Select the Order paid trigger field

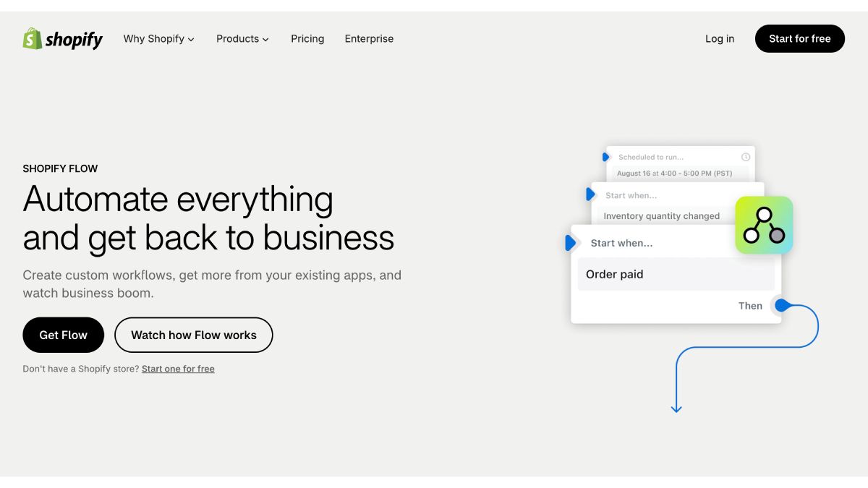tap(676, 274)
